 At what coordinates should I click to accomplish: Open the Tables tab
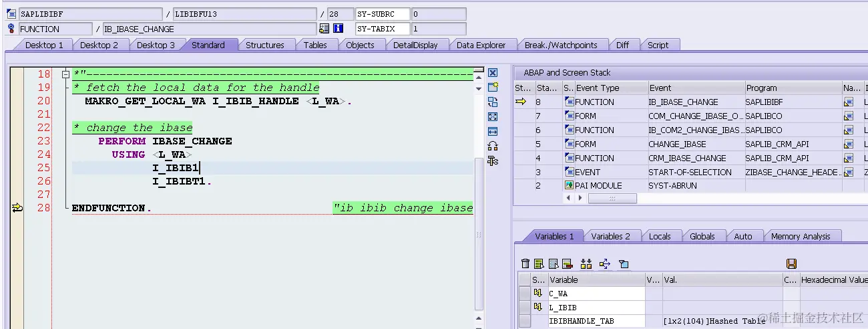coord(315,45)
